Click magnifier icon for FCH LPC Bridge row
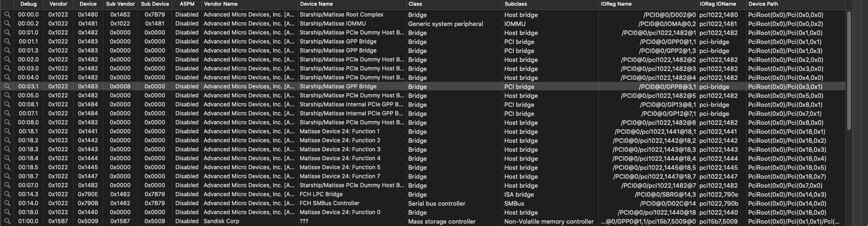The width and height of the screenshot is (868, 226). [7, 194]
